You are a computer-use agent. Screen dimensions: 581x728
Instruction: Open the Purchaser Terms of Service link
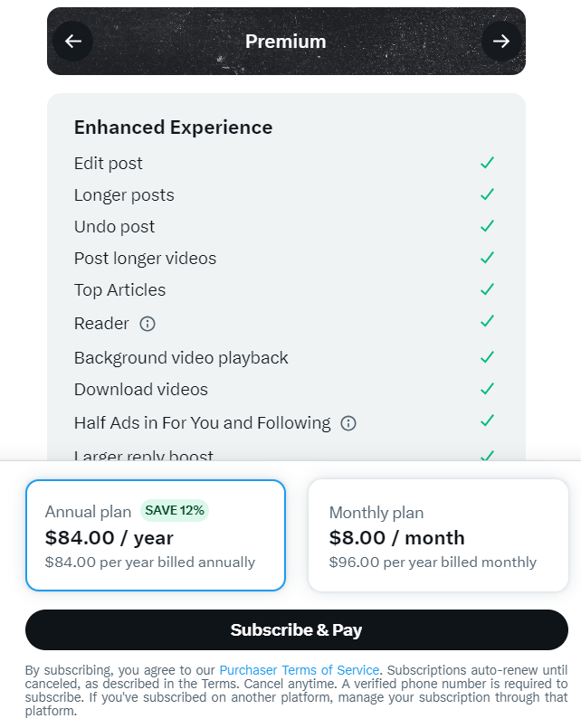click(300, 670)
